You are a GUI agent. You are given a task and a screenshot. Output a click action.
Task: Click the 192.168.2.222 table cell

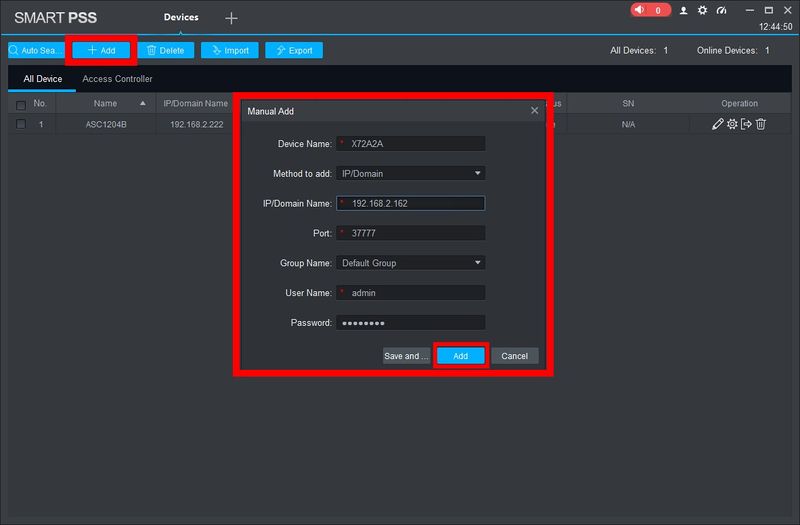coord(196,124)
